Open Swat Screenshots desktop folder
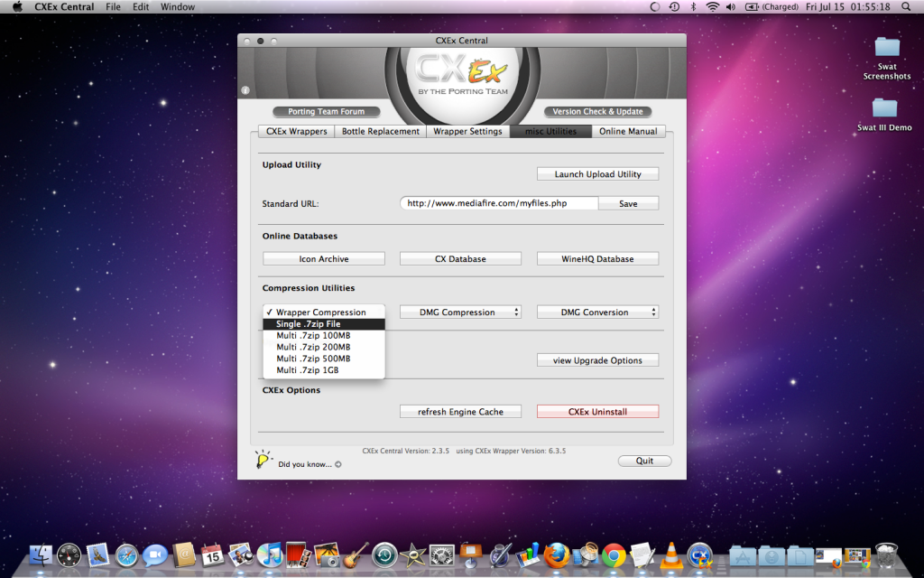 pyautogui.click(x=887, y=58)
